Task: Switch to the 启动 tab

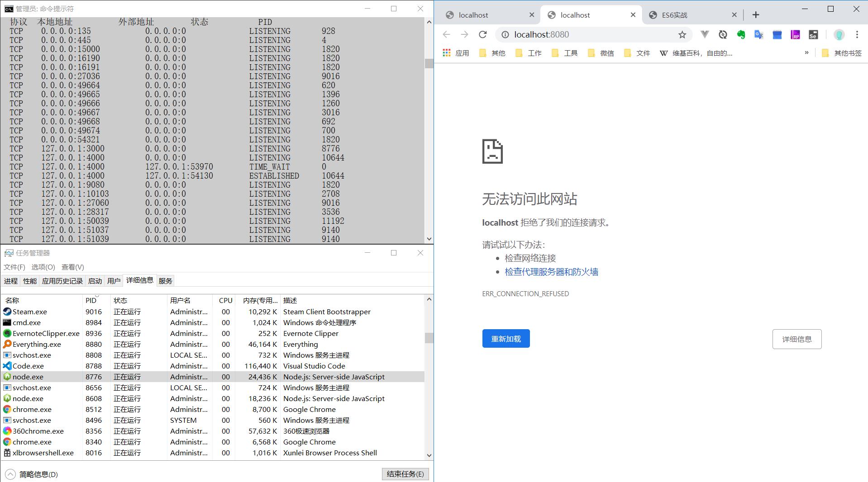Action: tap(95, 281)
